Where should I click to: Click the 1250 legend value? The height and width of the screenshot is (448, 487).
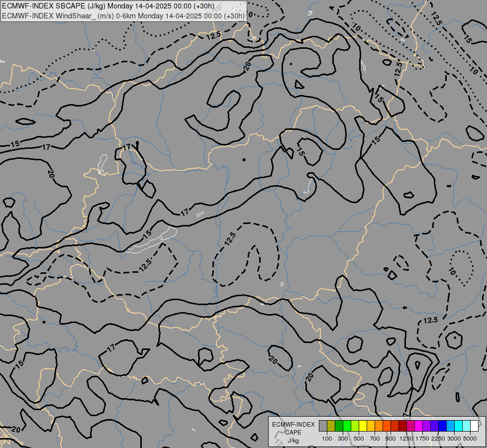406,439
